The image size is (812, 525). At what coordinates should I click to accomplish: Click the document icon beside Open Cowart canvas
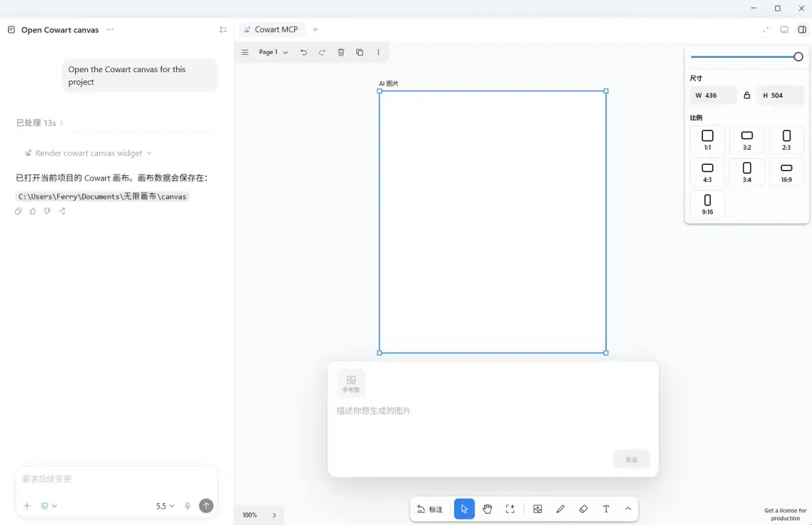click(11, 29)
